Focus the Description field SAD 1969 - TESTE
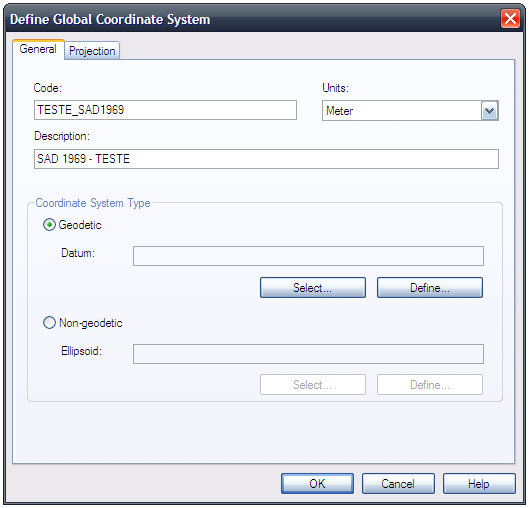This screenshot has height=508, width=529. pos(266,159)
